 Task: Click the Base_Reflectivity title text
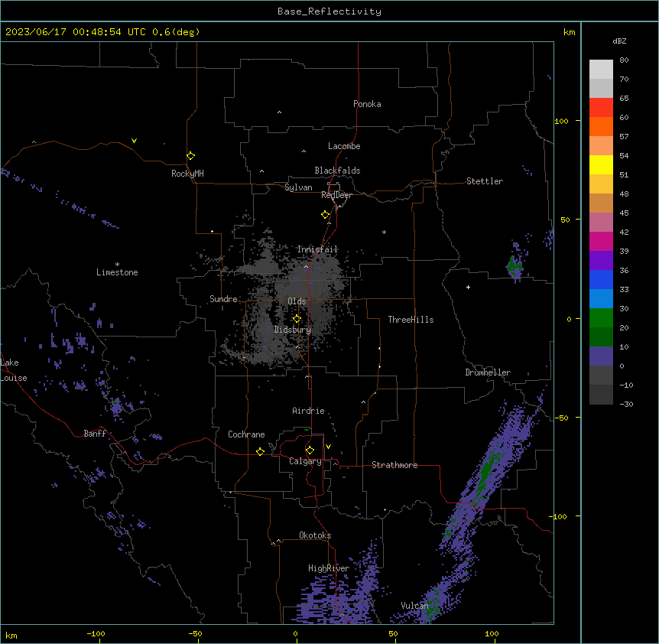[329, 11]
